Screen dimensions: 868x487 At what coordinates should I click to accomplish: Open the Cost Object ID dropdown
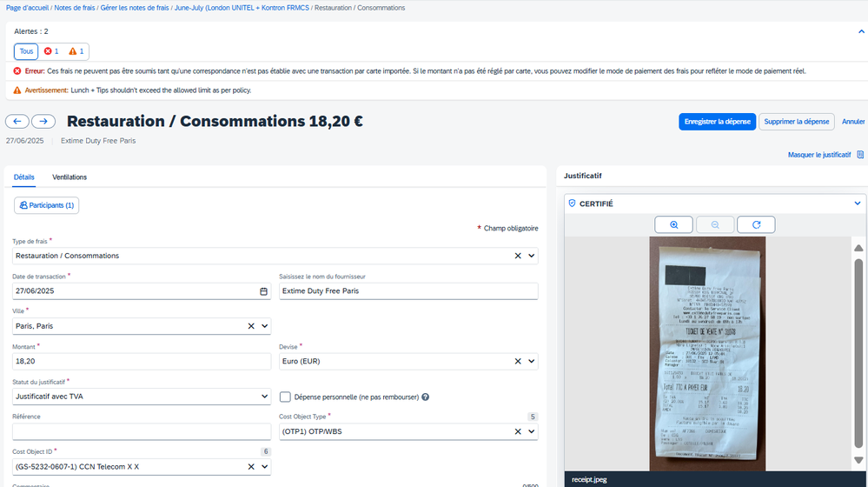tap(265, 467)
